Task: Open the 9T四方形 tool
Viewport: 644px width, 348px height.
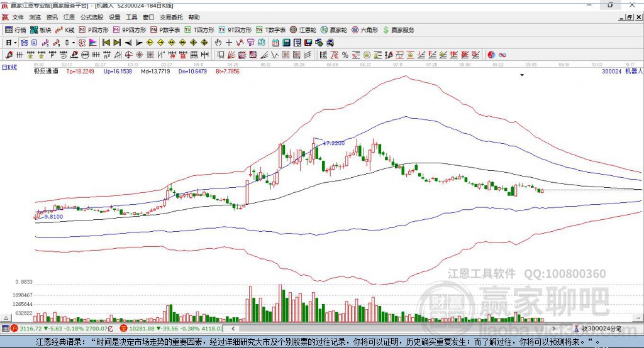Action: (x=235, y=30)
